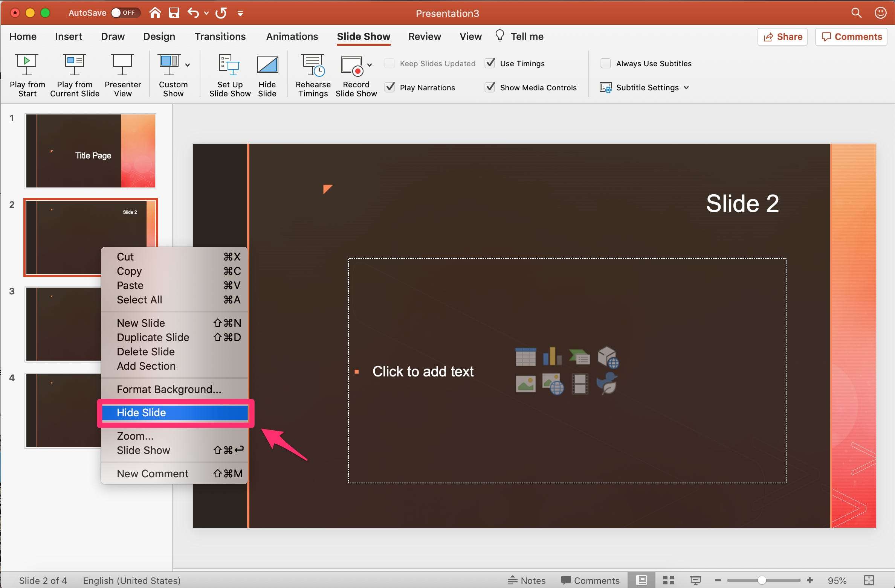
Task: Enable the Play Narrations checkbox
Action: (x=390, y=87)
